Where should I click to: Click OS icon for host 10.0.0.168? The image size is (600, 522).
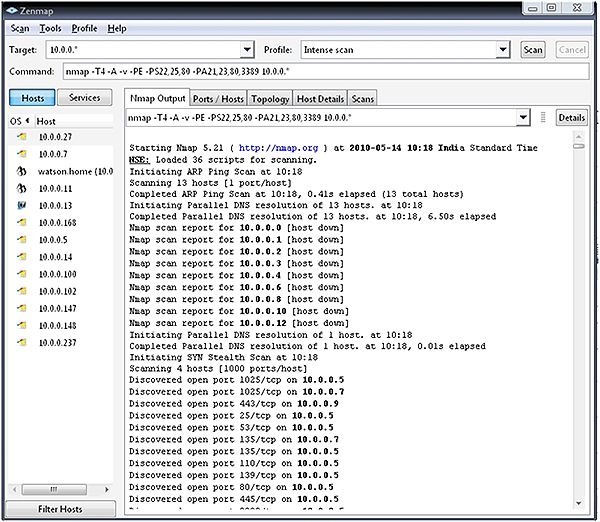22,222
